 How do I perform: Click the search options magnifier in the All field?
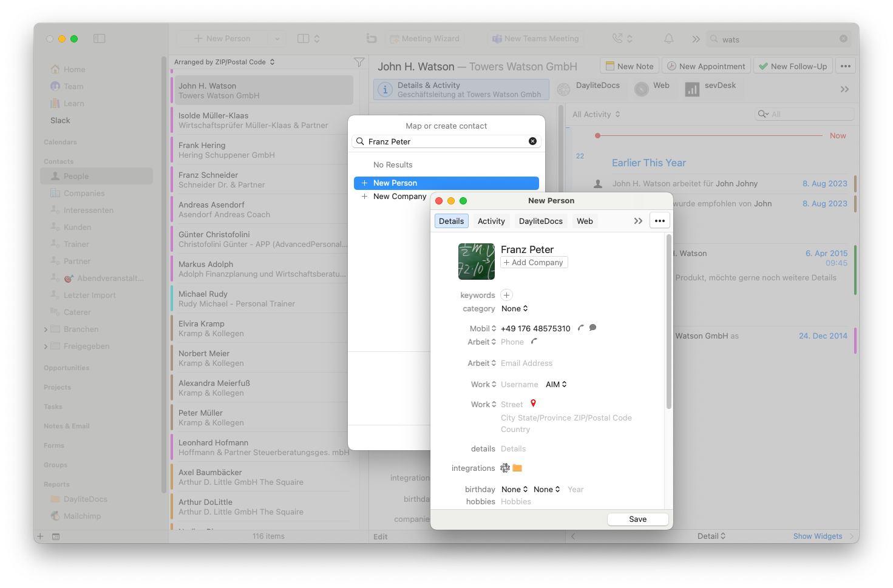click(x=763, y=114)
